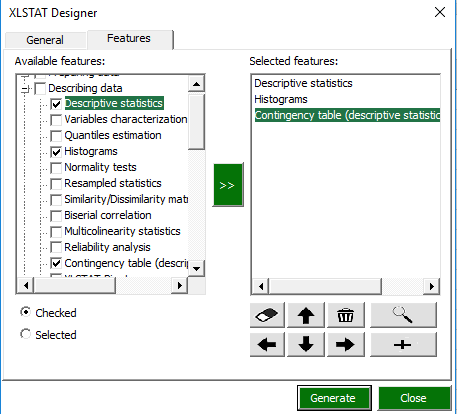Check Multicolinearity statistics checkbox
The height and width of the screenshot is (414, 457).
(x=56, y=232)
